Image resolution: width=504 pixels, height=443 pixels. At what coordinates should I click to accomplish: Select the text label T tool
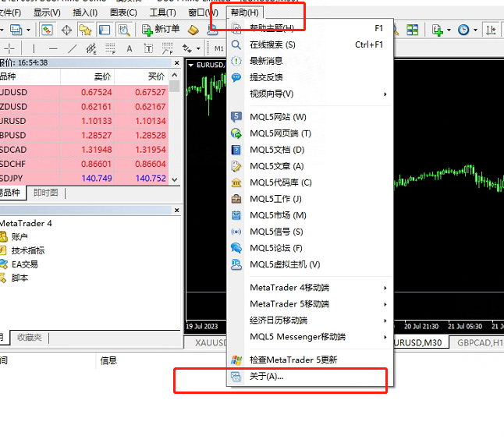148,48
